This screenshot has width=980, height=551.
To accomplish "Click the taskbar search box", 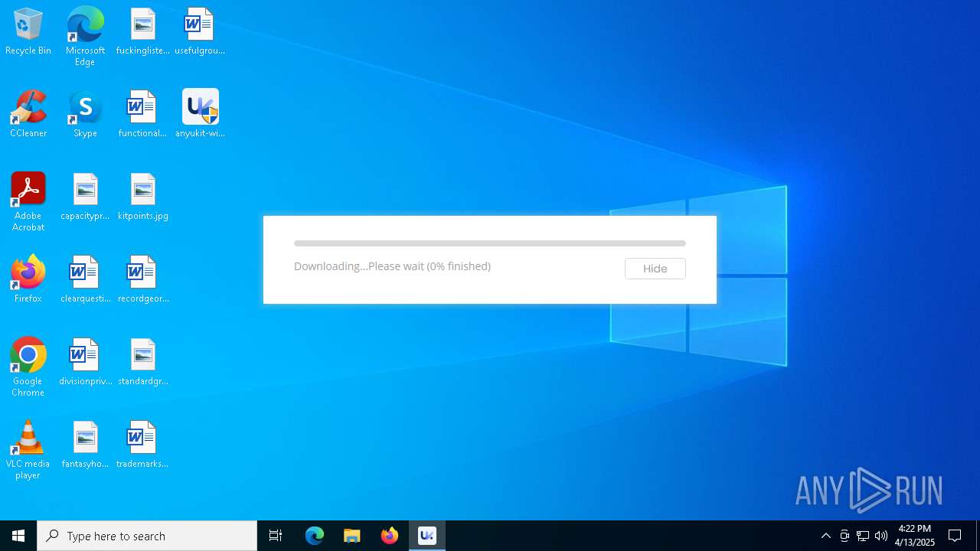I will (147, 536).
